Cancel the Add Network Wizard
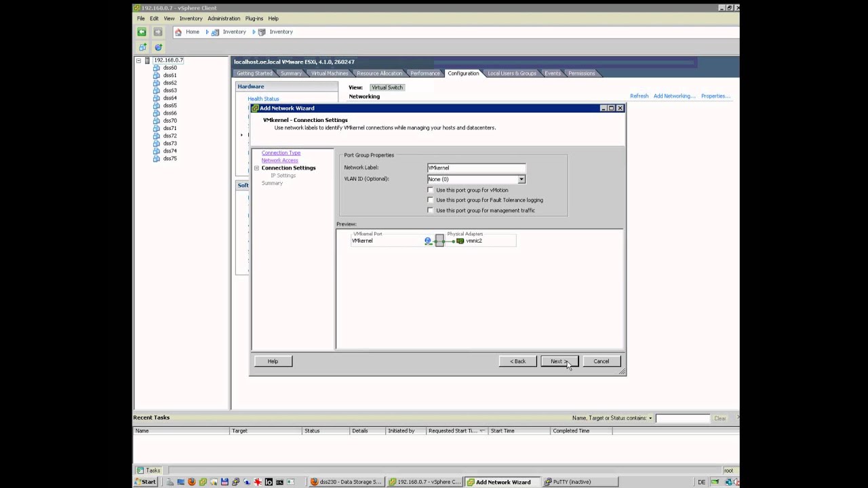This screenshot has width=868, height=488. (601, 361)
